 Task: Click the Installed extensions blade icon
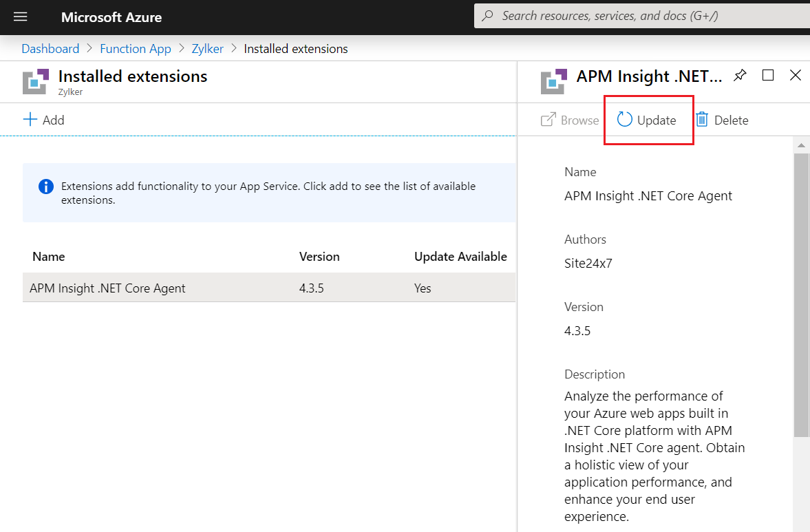[x=36, y=81]
